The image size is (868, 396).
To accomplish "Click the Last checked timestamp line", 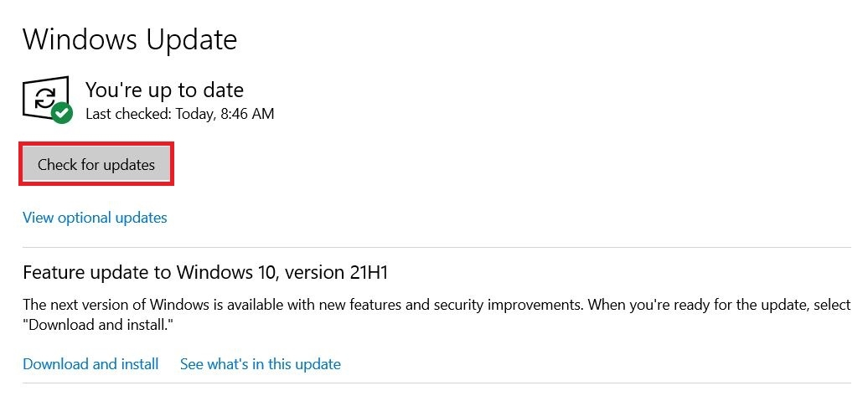I will (179, 113).
